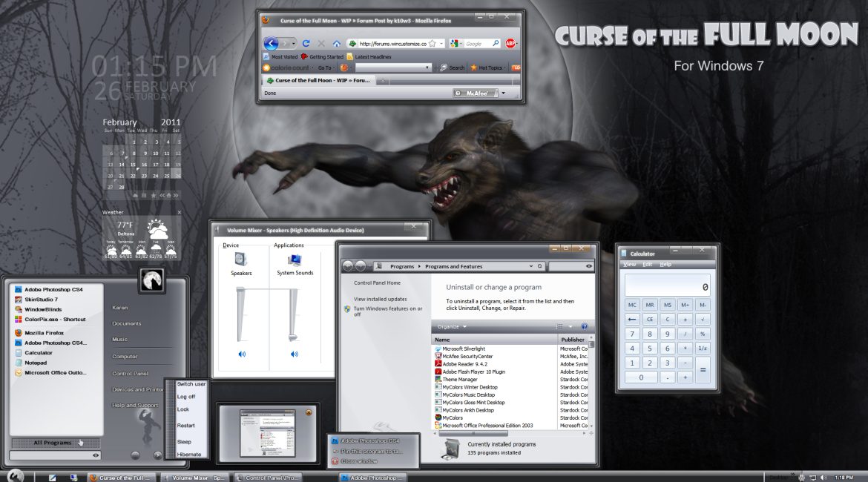This screenshot has width=868, height=482.
Task: Click the toolbar Search button
Action: tap(453, 67)
